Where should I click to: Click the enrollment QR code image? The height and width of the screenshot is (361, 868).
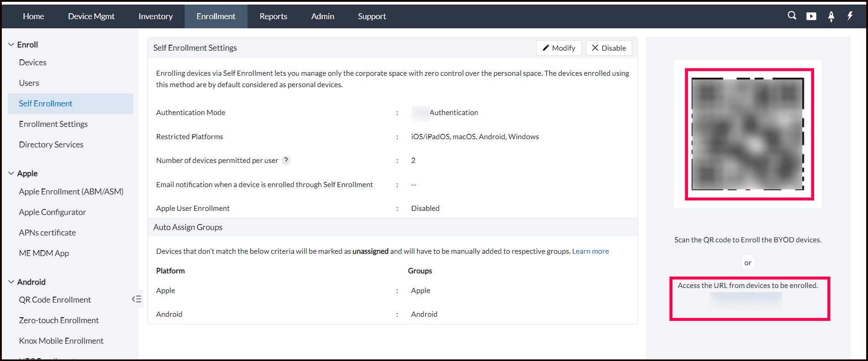(x=748, y=134)
